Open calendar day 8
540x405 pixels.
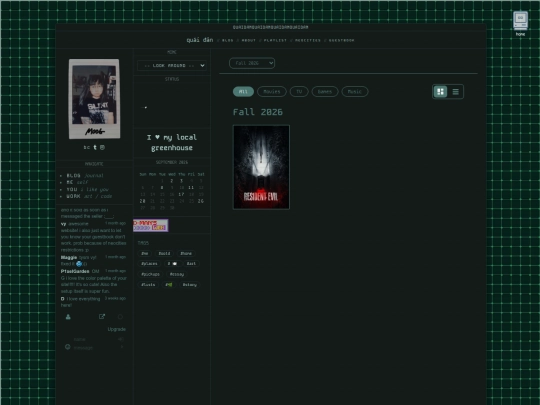click(162, 188)
